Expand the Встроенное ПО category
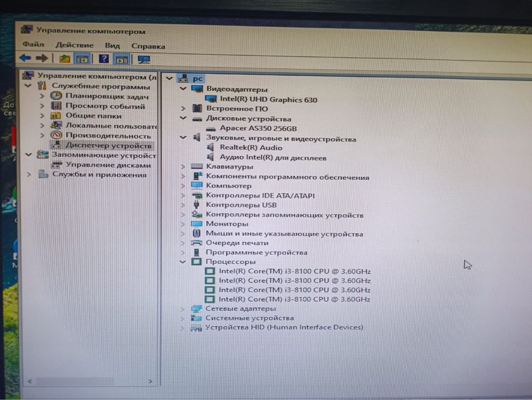532x400 pixels. click(183, 109)
